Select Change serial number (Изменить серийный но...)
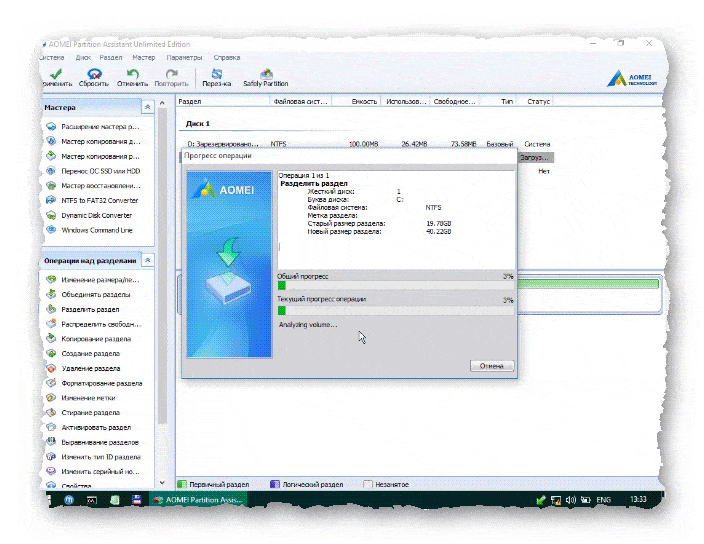 click(93, 471)
